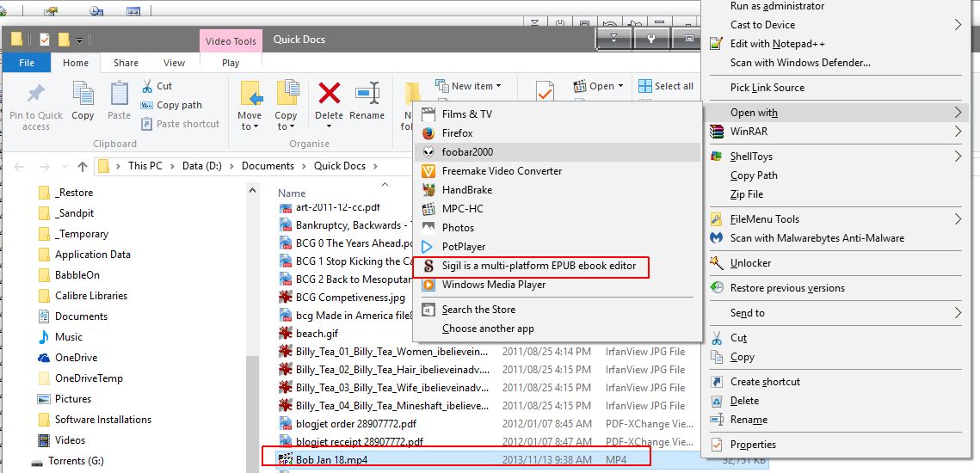Expand FileMenu Tools submenu arrow

pyautogui.click(x=958, y=218)
